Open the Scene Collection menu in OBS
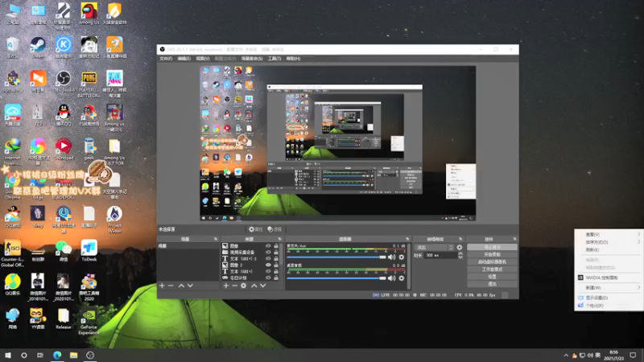Viewport: 644px width, 362px height. coord(252,59)
